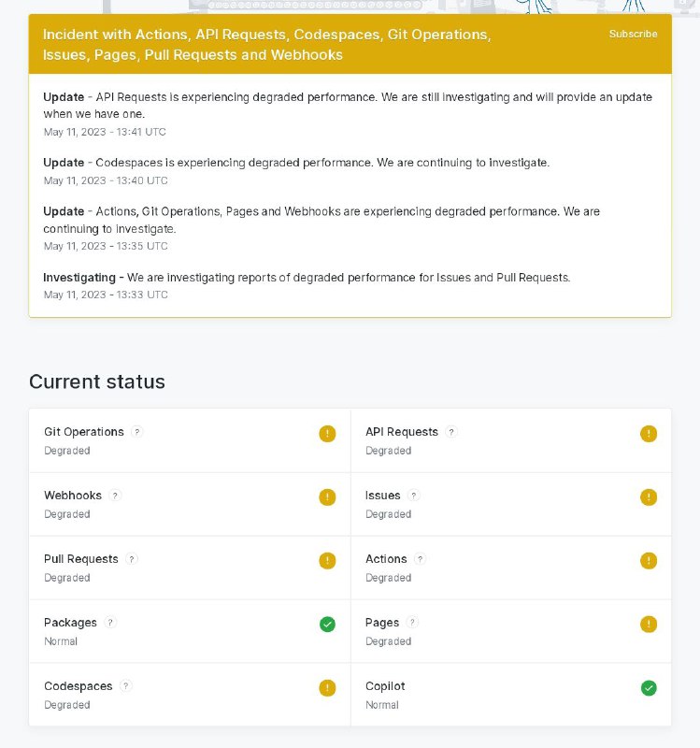Screen dimensions: 700x748
Task: Click the Webhooks degraded warning icon
Action: point(328,497)
